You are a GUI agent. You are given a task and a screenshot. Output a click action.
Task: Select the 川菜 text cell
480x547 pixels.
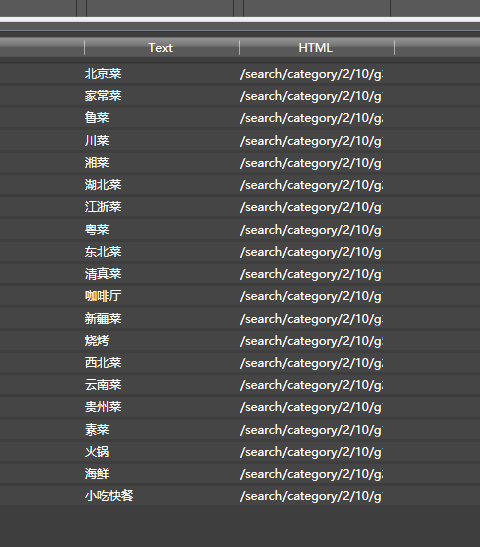click(x=97, y=141)
